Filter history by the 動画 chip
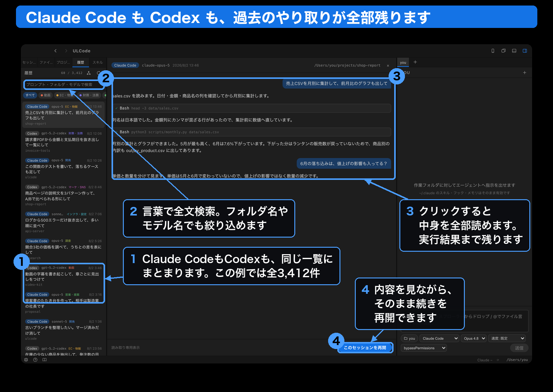The height and width of the screenshot is (392, 553). [45, 95]
